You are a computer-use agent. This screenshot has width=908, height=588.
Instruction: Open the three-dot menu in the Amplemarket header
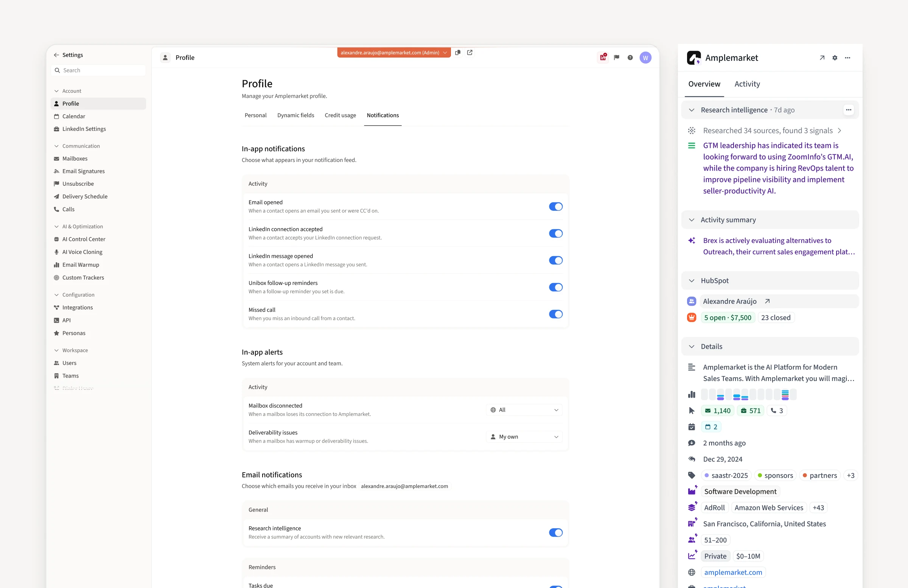point(847,58)
